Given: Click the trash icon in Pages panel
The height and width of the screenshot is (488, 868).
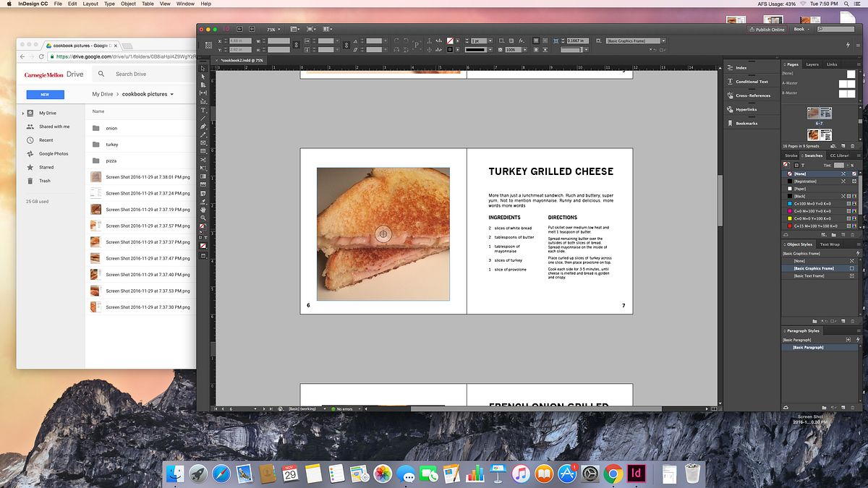Looking at the screenshot, I should [x=852, y=145].
